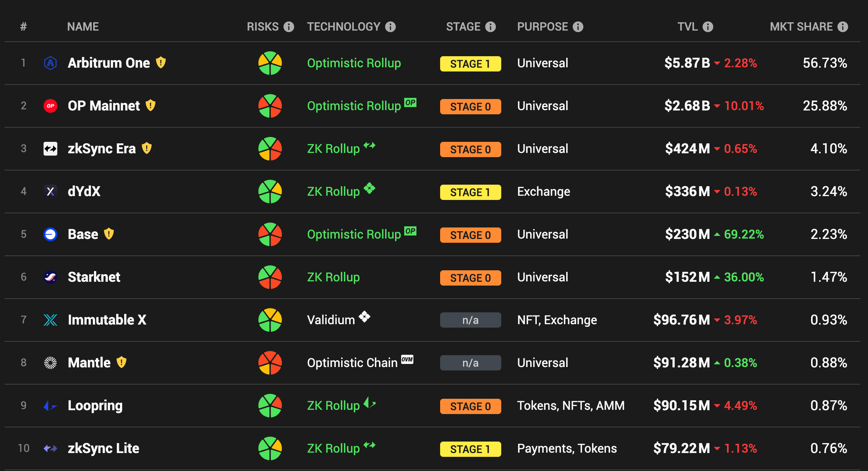Click the info icon beside TVL
868x471 pixels.
(x=708, y=27)
